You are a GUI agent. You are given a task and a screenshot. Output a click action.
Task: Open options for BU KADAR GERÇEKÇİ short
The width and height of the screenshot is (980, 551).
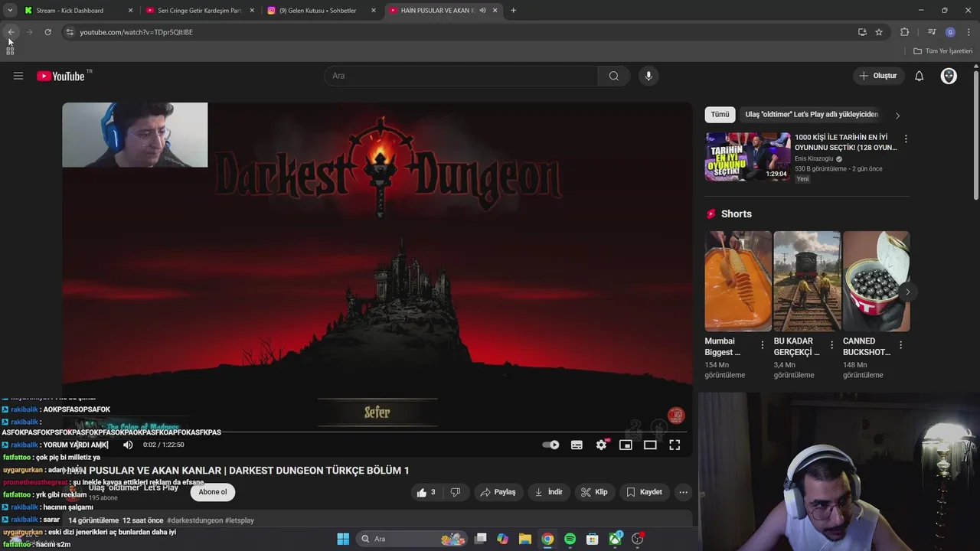tap(831, 345)
